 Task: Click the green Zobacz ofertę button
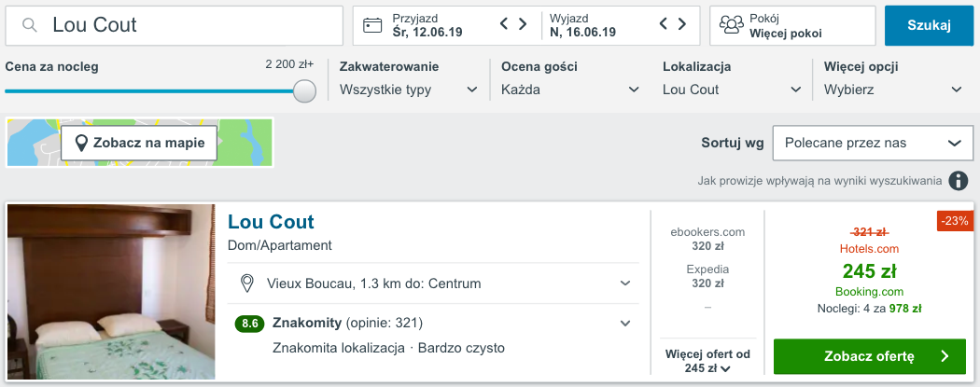pyautogui.click(x=870, y=356)
